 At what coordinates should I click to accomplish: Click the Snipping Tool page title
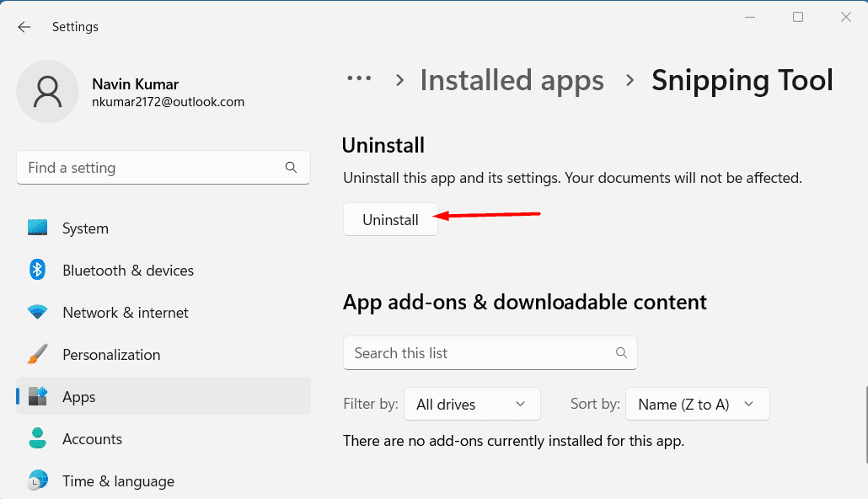[742, 80]
